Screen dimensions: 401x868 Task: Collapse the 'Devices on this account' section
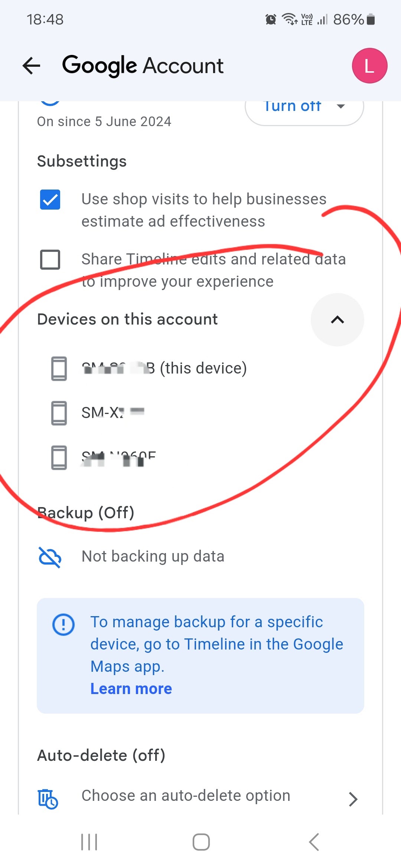337,320
